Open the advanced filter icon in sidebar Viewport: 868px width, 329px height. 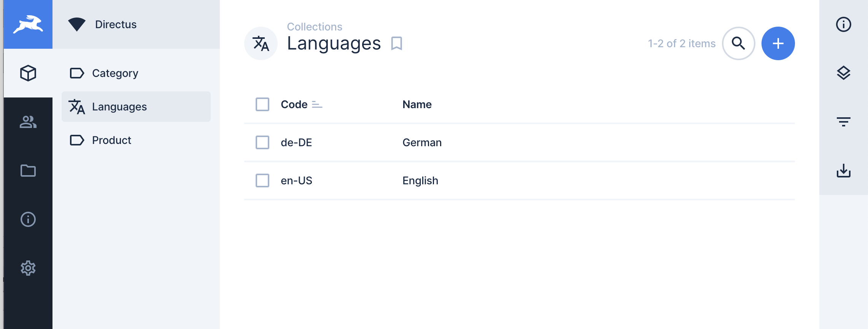click(844, 122)
